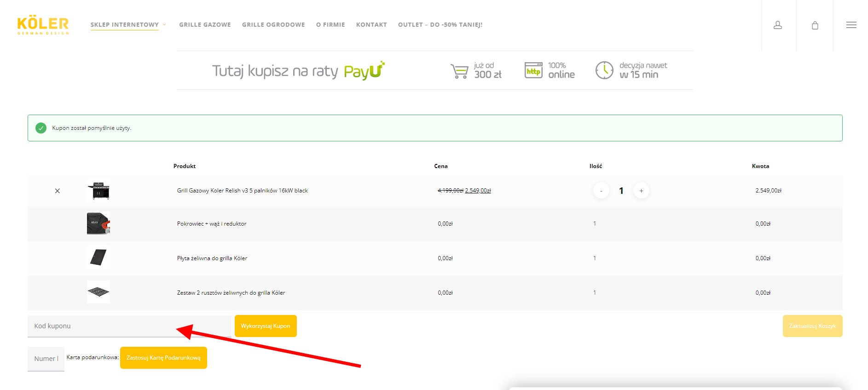The height and width of the screenshot is (390, 868).
Task: Click the Cena column header
Action: pyautogui.click(x=441, y=166)
